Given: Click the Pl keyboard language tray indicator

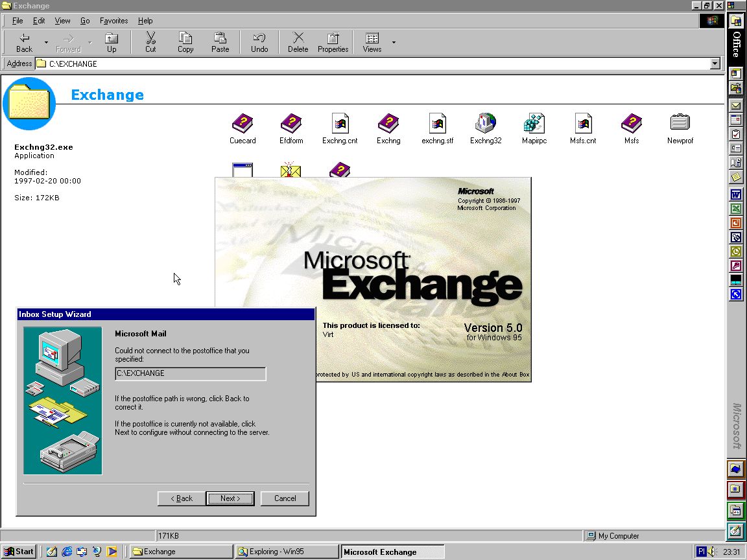Looking at the screenshot, I should (701, 552).
